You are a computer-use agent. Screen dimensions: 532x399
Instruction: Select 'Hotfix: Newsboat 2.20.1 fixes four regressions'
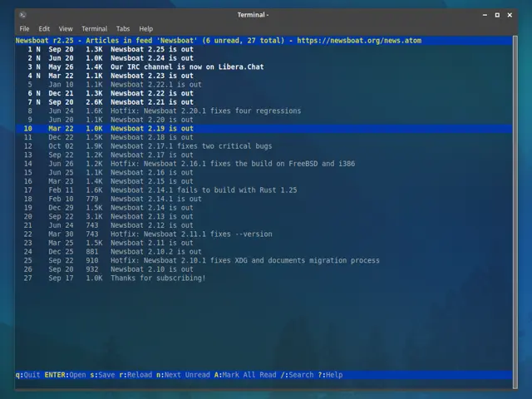[x=205, y=111]
